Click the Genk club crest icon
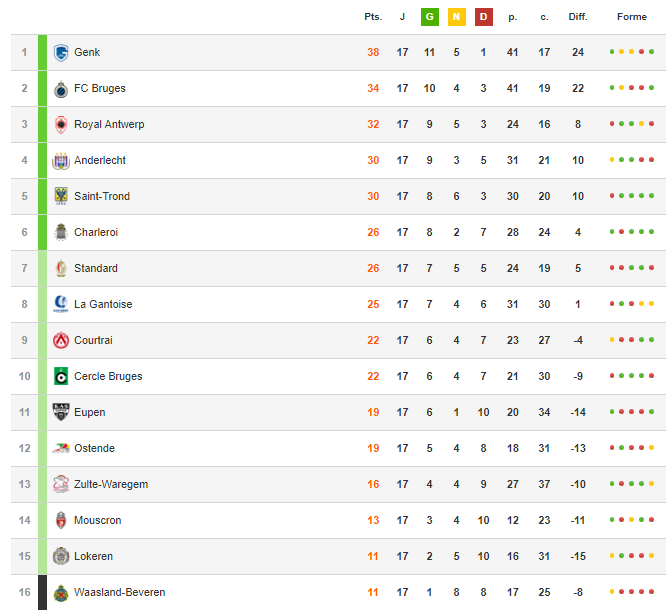Image resolution: width=666 pixels, height=610 pixels. click(61, 53)
